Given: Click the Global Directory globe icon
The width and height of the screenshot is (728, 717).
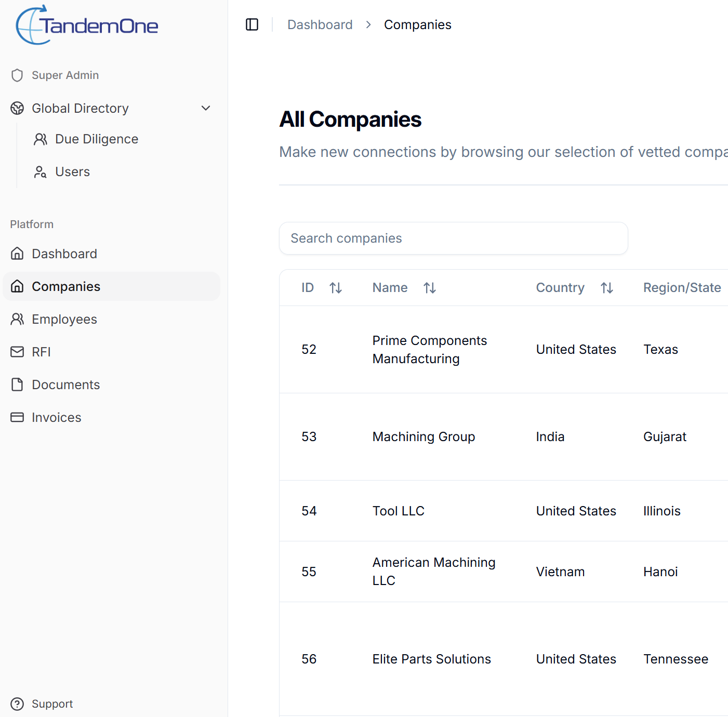Looking at the screenshot, I should click(x=17, y=108).
